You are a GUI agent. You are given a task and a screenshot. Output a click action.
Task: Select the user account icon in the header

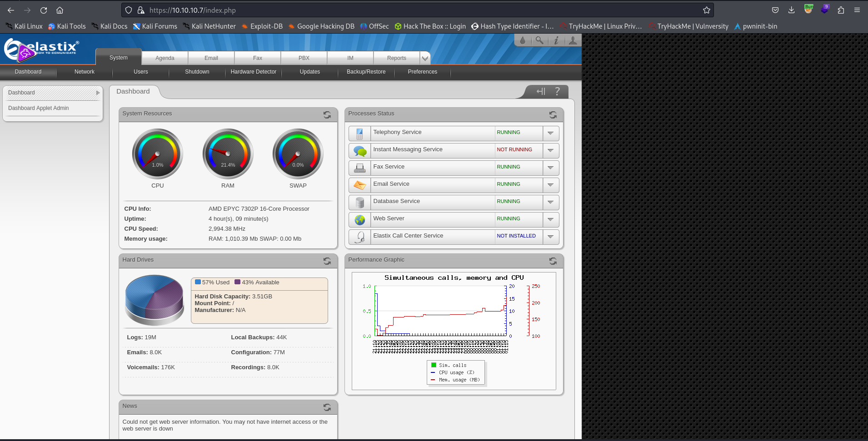pyautogui.click(x=573, y=40)
